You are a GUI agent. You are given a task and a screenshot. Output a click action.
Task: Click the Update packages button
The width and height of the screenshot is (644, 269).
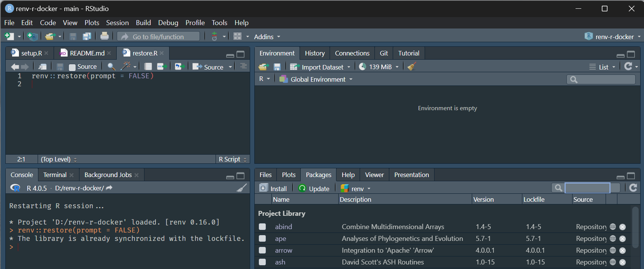314,188
